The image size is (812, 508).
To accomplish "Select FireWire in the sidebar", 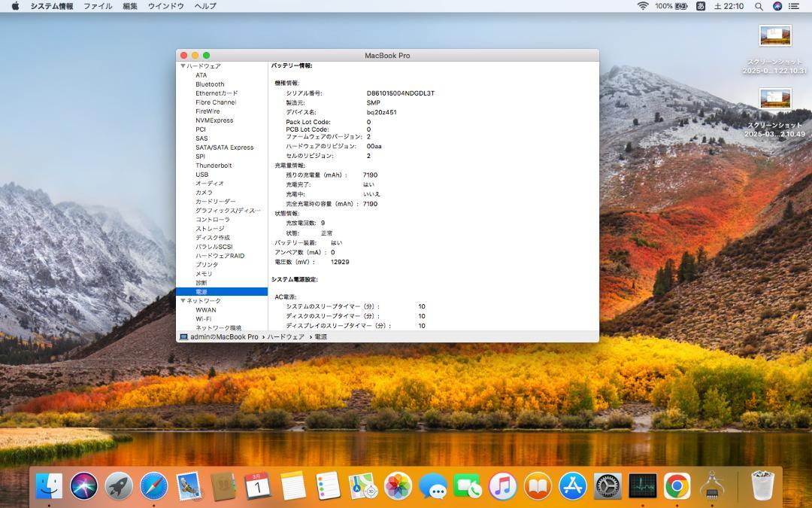I will [208, 111].
